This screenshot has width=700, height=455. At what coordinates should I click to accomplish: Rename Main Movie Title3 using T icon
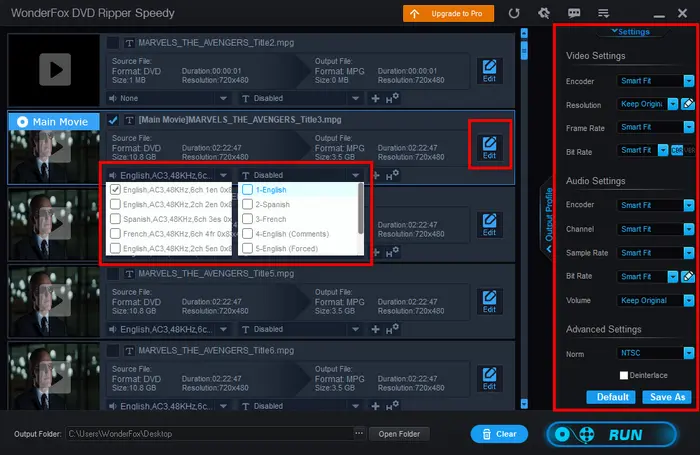(129, 120)
